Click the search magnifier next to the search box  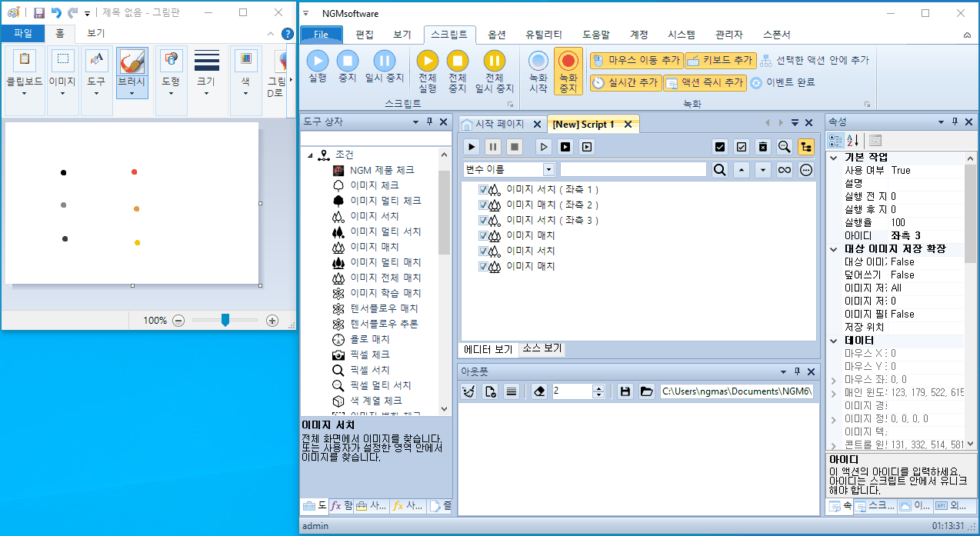point(719,170)
